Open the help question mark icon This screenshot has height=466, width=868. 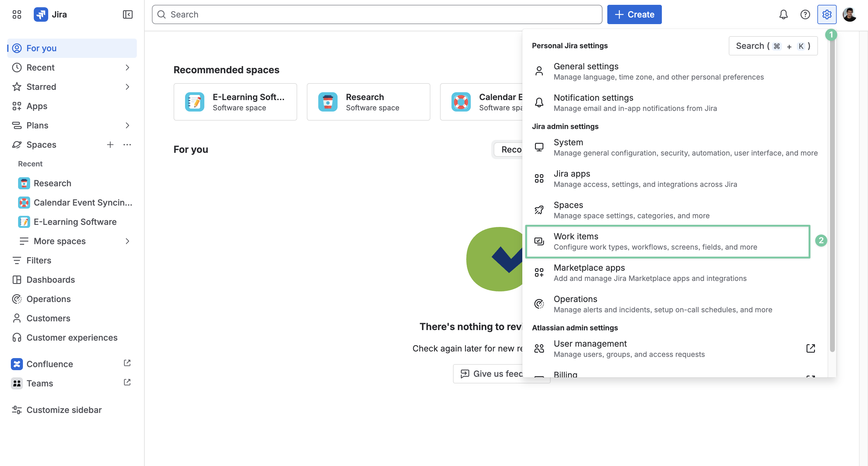click(805, 14)
